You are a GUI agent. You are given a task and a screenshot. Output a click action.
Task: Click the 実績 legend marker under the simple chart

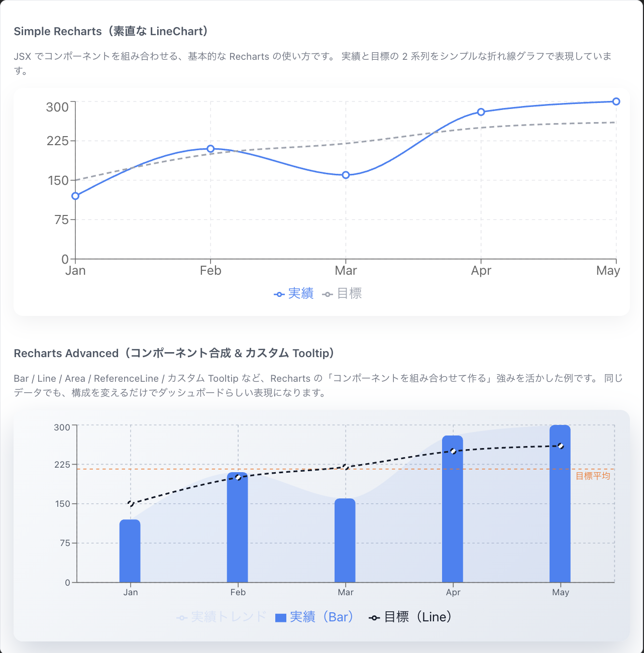pyautogui.click(x=278, y=294)
